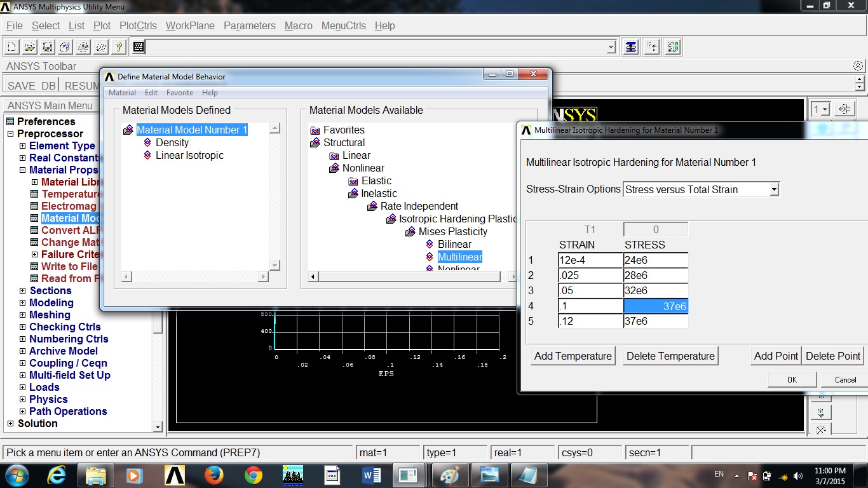868x488 pixels.
Task: Click the Save Analysis floppy disk icon
Action: pyautogui.click(x=47, y=47)
